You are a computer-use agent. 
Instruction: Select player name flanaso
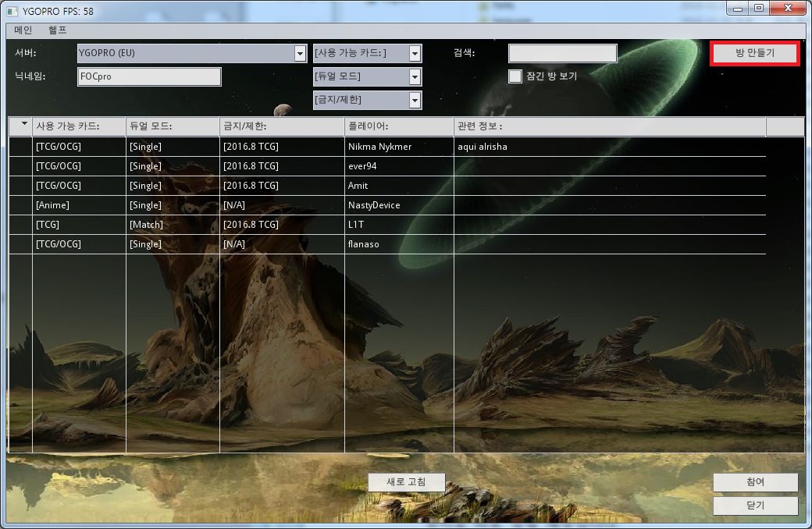(363, 243)
